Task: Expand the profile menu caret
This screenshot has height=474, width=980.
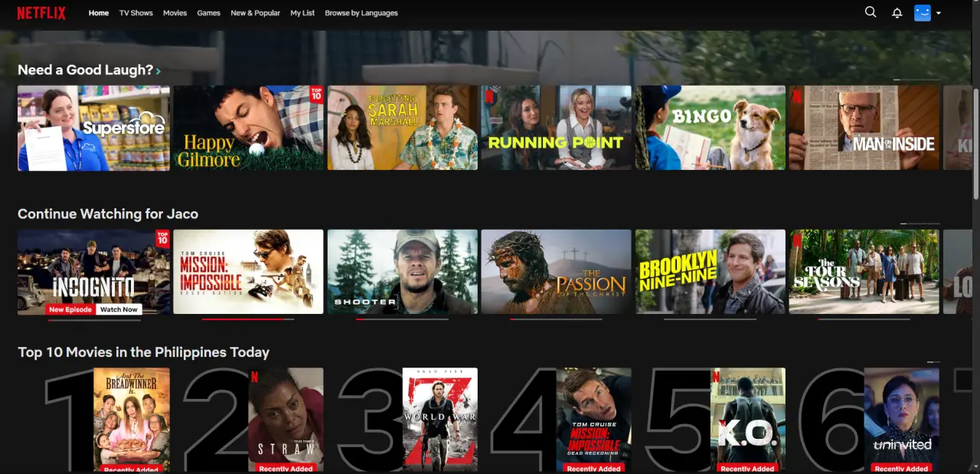Action: [x=939, y=13]
